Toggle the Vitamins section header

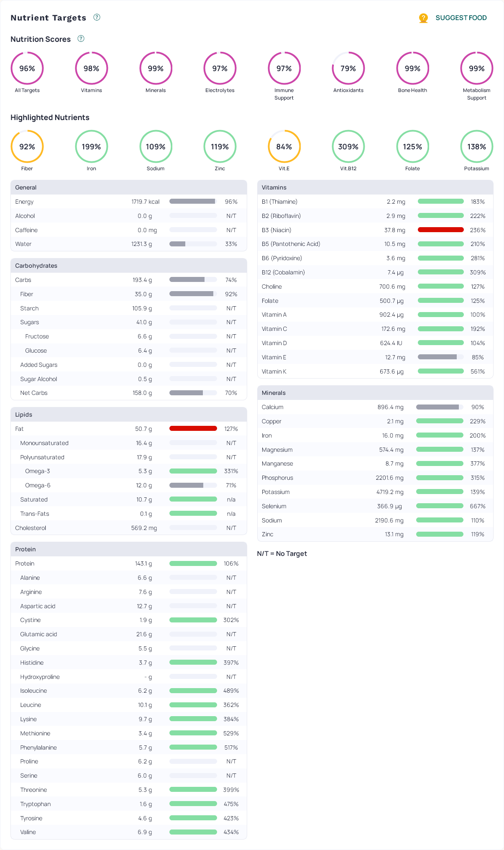[375, 187]
